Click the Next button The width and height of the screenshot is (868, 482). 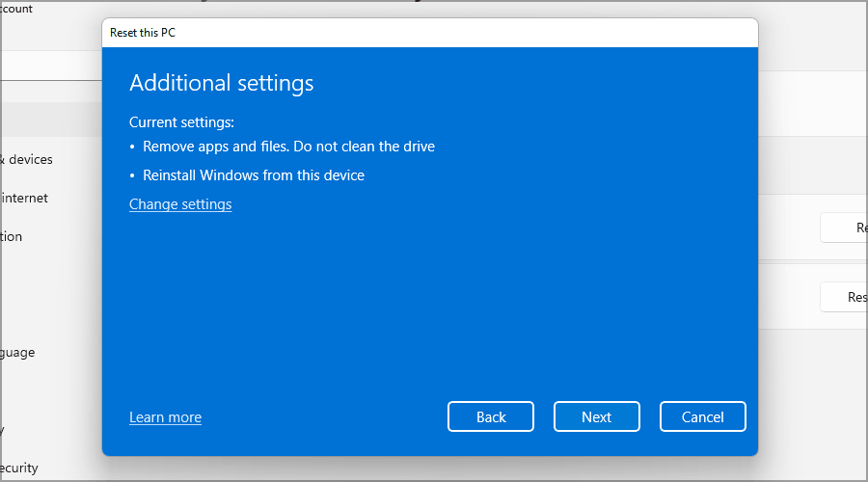pos(596,416)
